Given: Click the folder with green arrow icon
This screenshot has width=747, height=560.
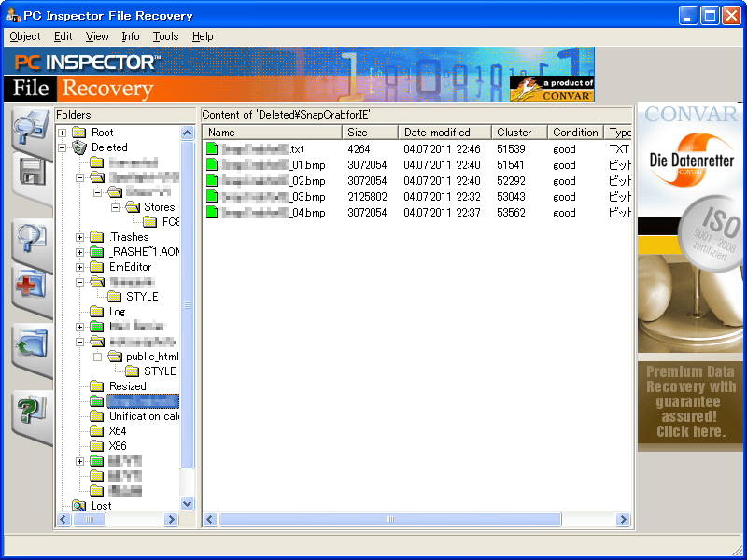Looking at the screenshot, I should (x=31, y=343).
